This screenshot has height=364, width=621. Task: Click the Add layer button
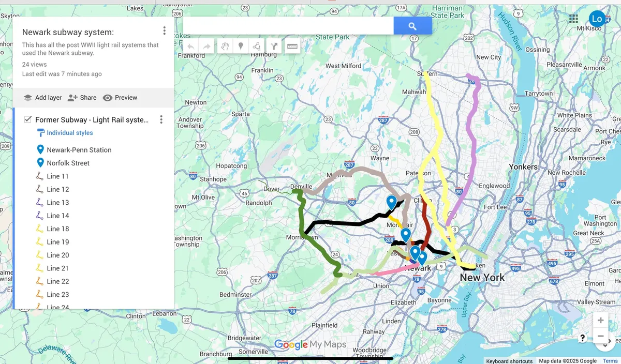click(42, 97)
